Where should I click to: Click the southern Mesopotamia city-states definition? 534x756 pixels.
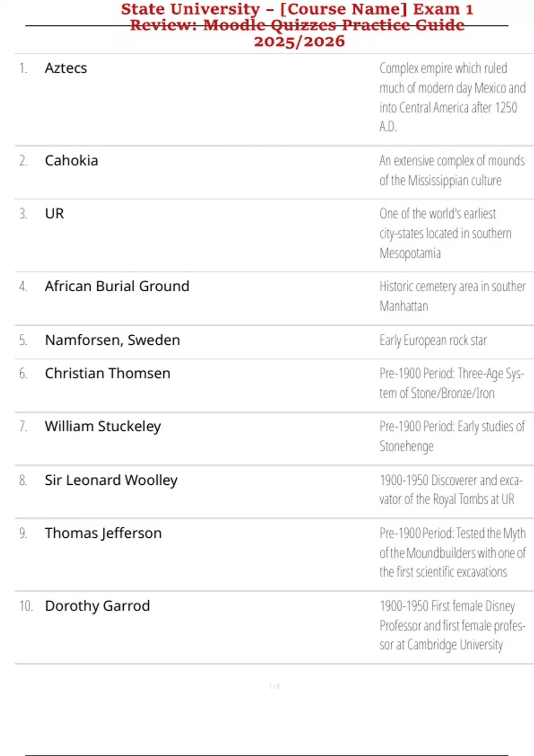pyautogui.click(x=445, y=233)
